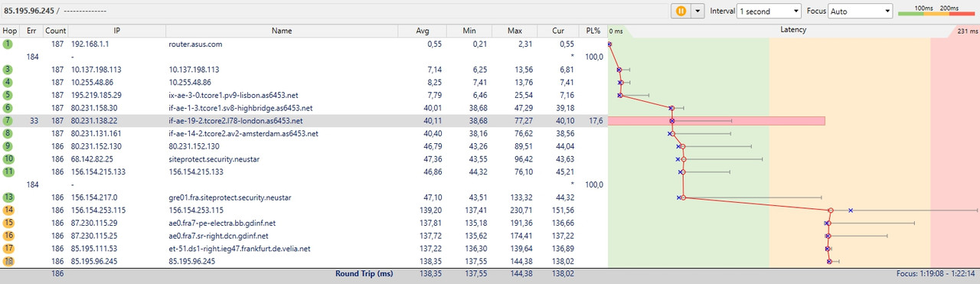Select the hop 14 orange circle icon
Image resolution: width=980 pixels, height=284 pixels.
pyautogui.click(x=8, y=210)
